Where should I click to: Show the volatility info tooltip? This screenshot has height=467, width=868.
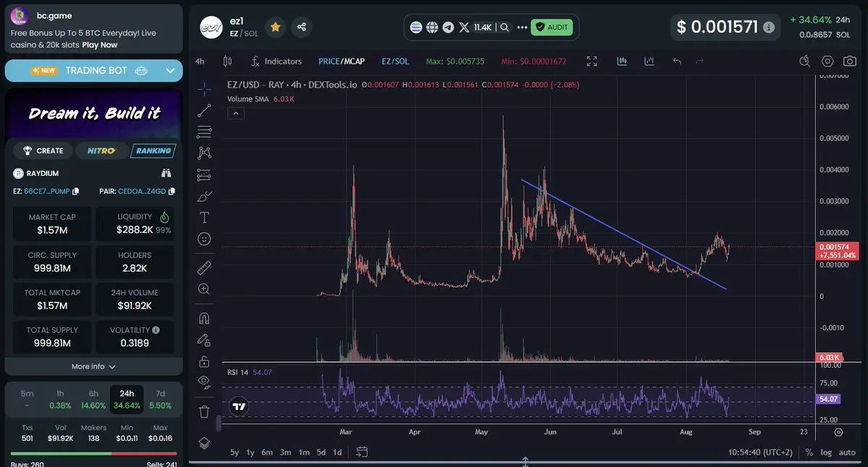pos(156,330)
